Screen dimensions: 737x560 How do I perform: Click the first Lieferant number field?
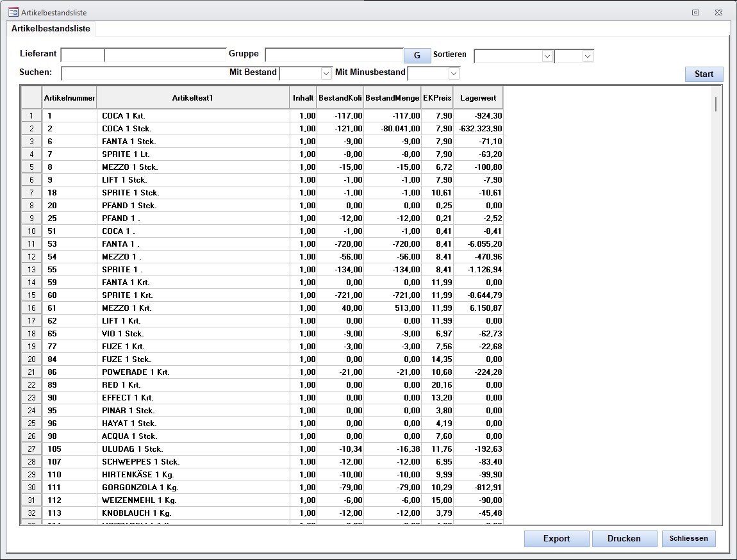[82, 55]
